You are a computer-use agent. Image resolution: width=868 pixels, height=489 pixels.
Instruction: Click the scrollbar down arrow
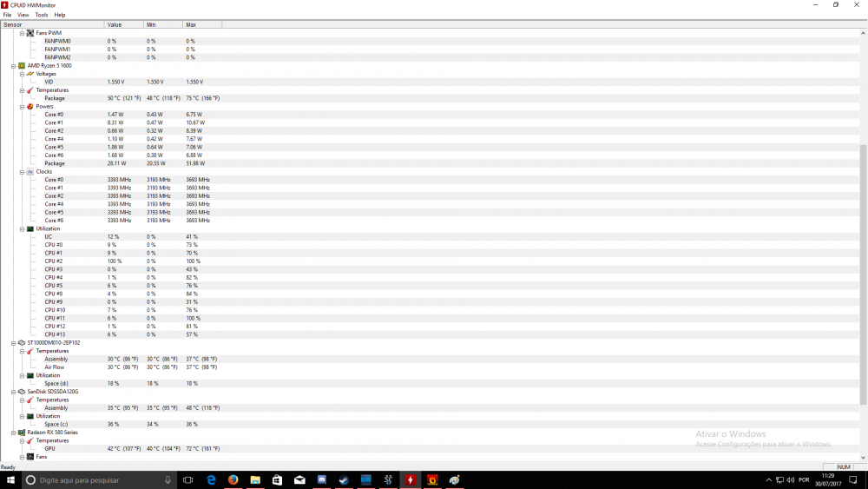863,458
